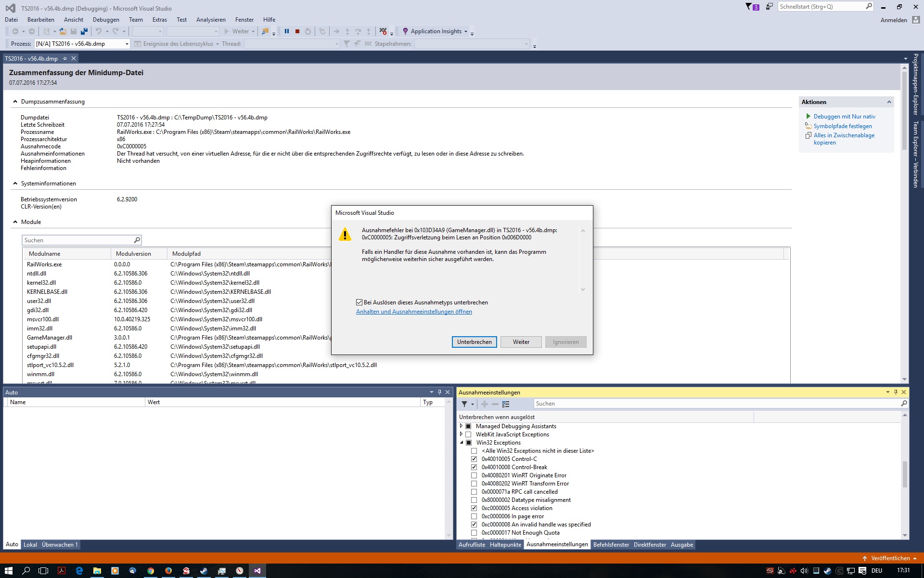This screenshot has width=924, height=578.
Task: Uncheck 'Bei Auslösen dieses Ausnahmetyps unterbrechen'
Action: [x=359, y=302]
